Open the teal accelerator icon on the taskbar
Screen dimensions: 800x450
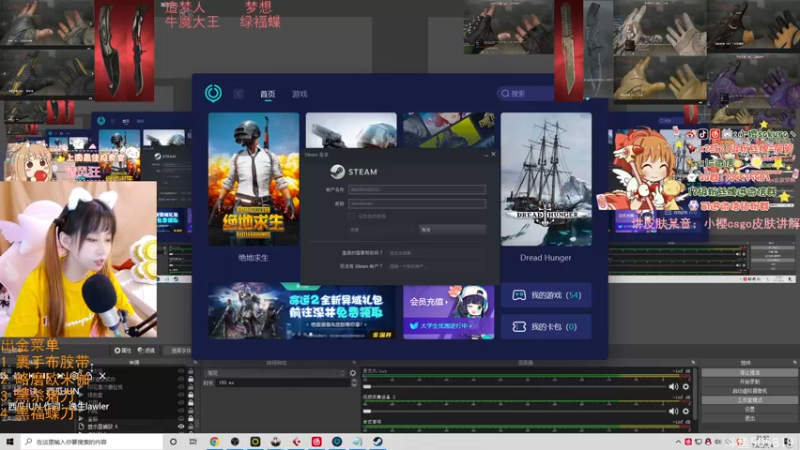[337, 442]
